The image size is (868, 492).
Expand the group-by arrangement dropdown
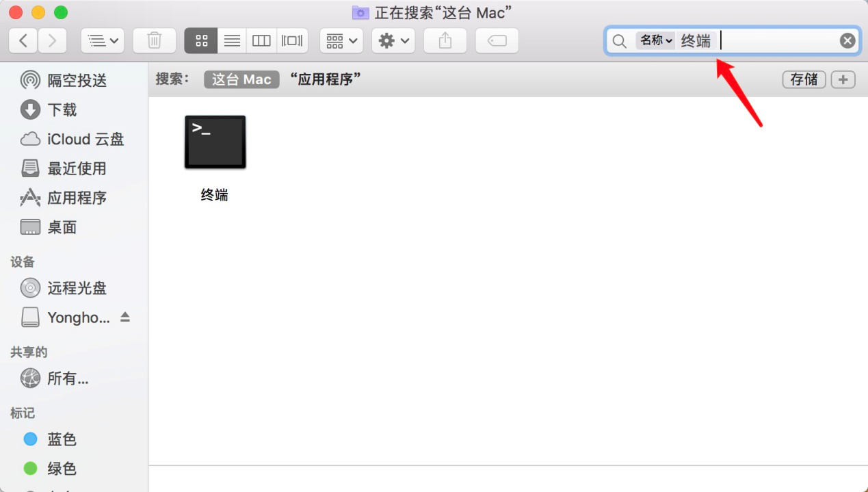(x=341, y=41)
